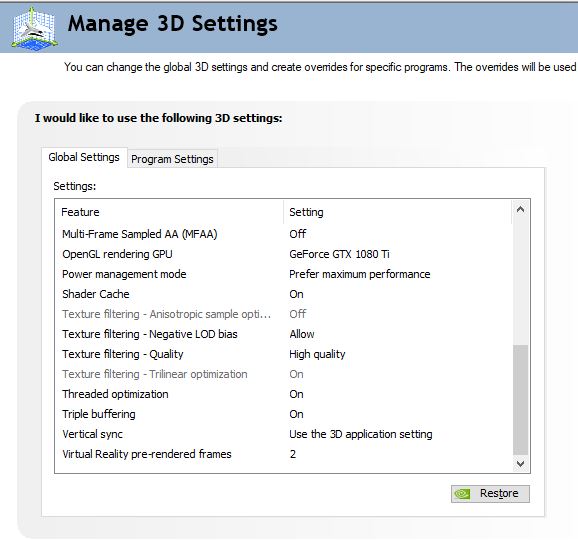Screen dimensions: 578x540
Task: Open the Negative LOD bias Allow value
Action: [x=302, y=334]
